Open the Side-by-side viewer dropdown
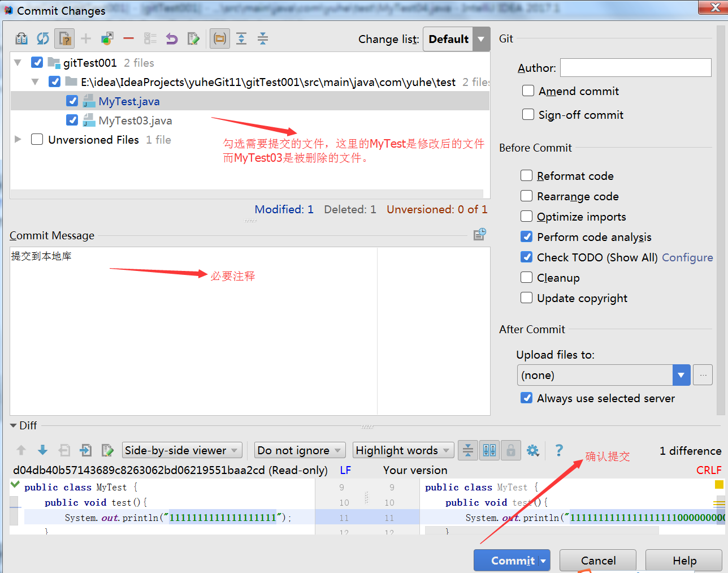Viewport: 728px width, 573px height. (183, 450)
